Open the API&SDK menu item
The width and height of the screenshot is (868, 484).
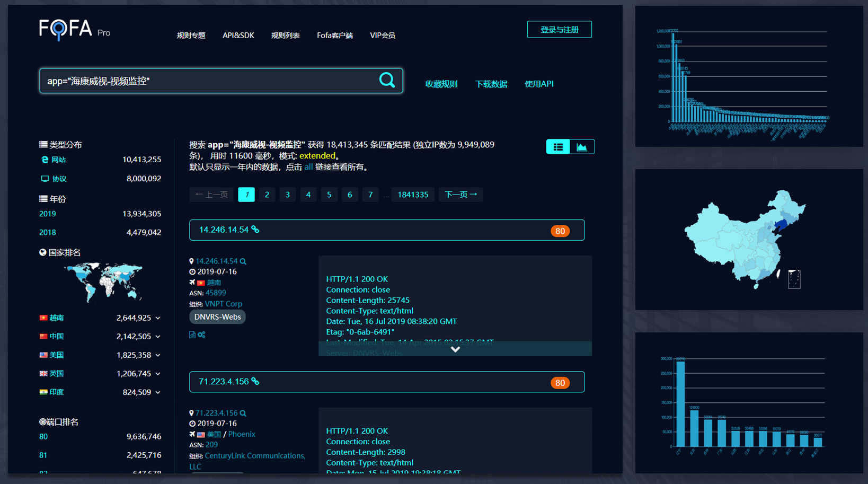(x=238, y=36)
